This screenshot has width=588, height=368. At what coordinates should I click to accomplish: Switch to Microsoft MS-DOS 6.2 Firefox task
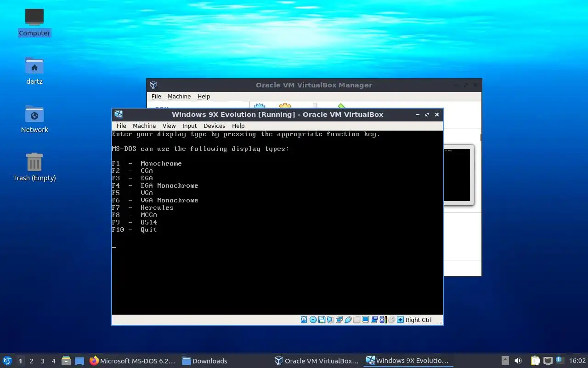pyautogui.click(x=132, y=361)
